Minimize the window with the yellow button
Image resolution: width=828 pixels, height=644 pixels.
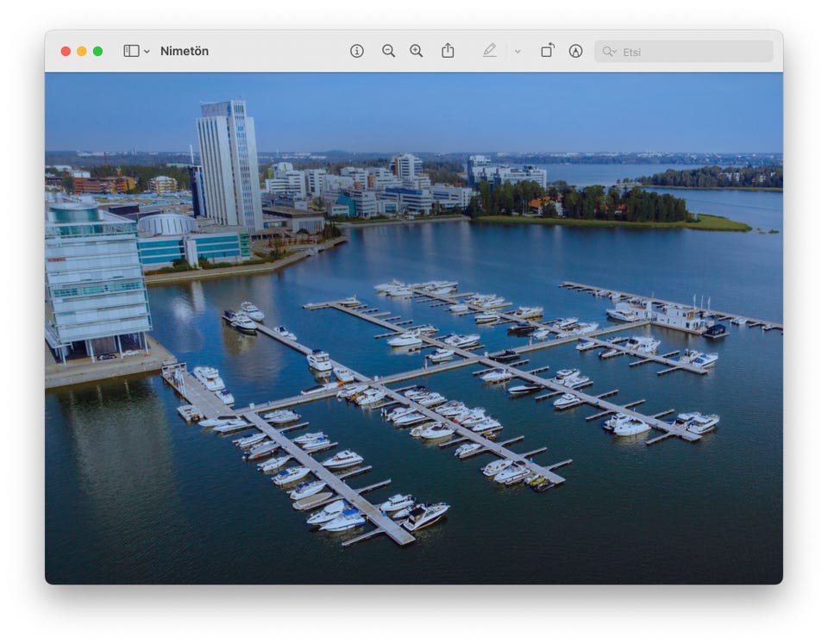(82, 52)
